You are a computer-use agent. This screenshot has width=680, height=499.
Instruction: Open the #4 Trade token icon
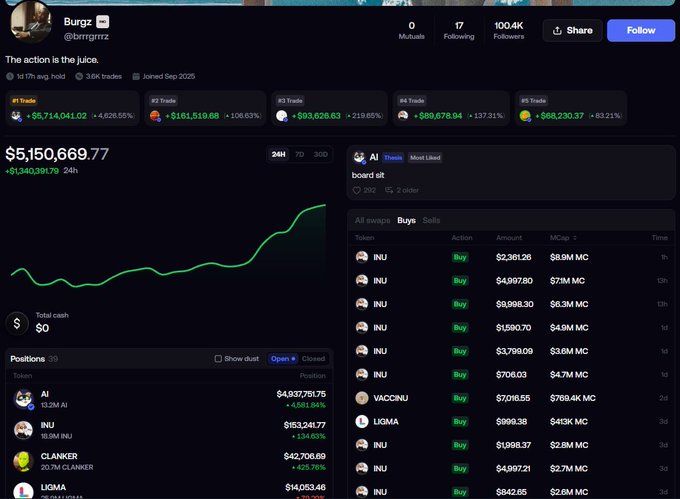(x=403, y=116)
